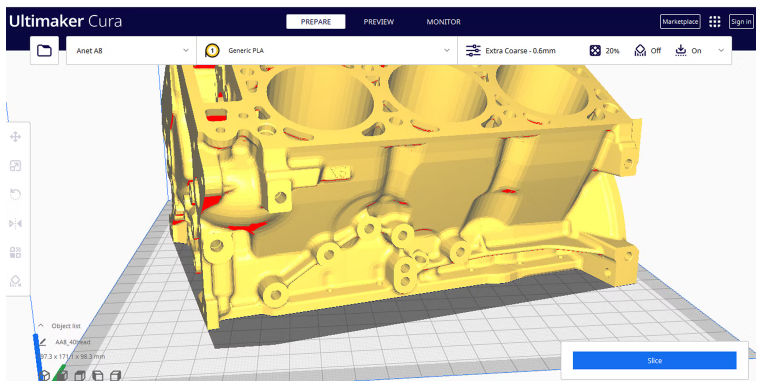The width and height of the screenshot is (768, 387).
Task: Select the Move tool
Action: [16, 137]
